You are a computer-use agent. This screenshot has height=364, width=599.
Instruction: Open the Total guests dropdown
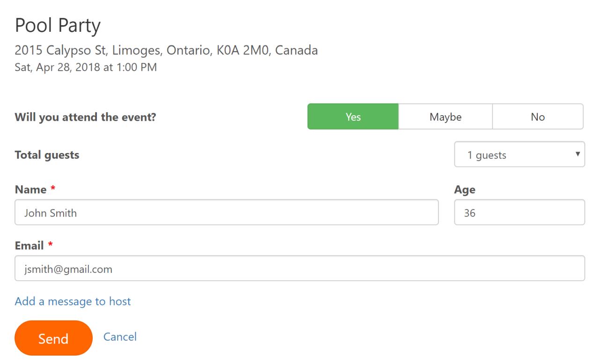(x=519, y=154)
